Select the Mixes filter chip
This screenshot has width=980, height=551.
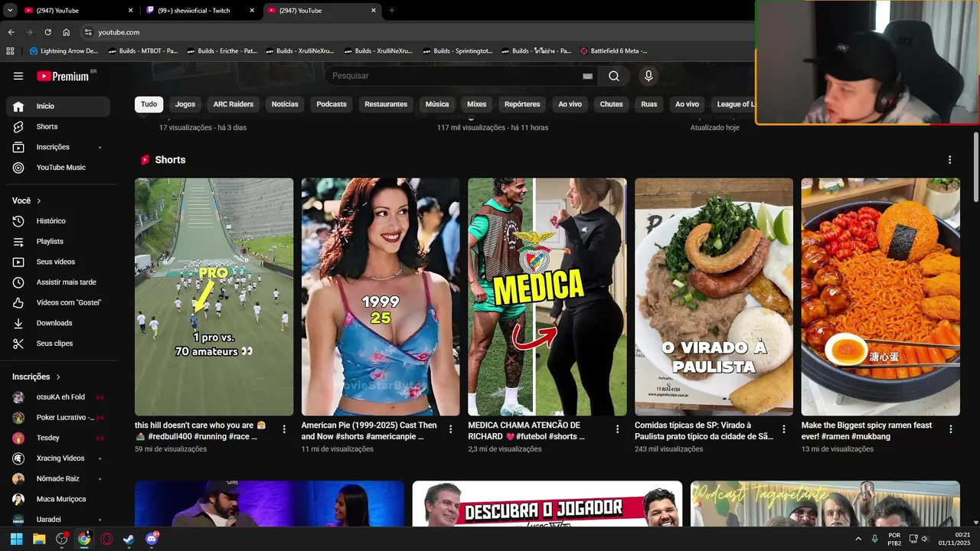tap(477, 104)
